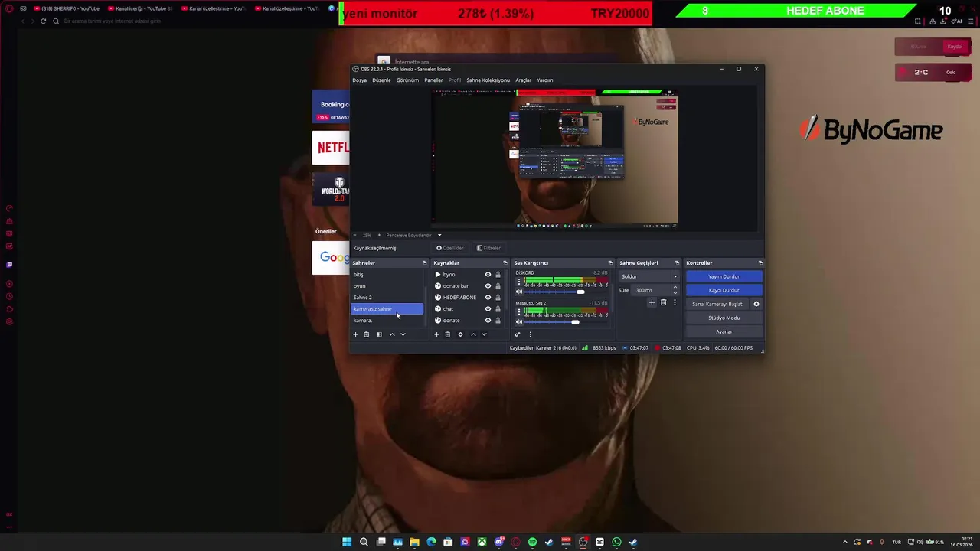Mute Masaüstü Ses 2 audio channel
This screenshot has height=551, width=980.
tap(518, 321)
